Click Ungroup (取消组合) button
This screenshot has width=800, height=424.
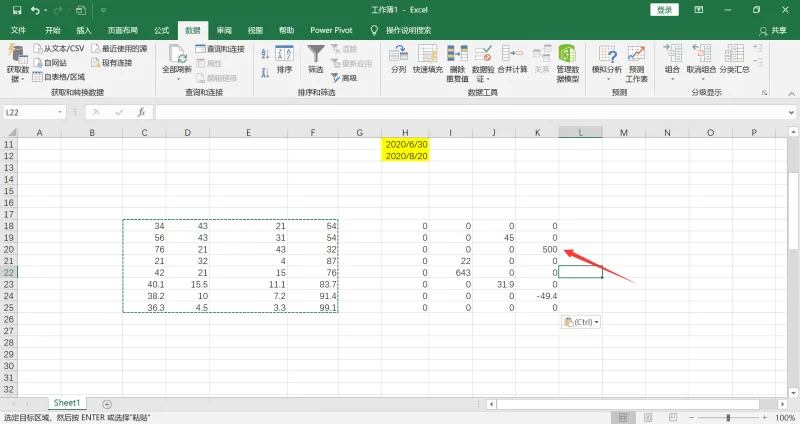pyautogui.click(x=702, y=62)
